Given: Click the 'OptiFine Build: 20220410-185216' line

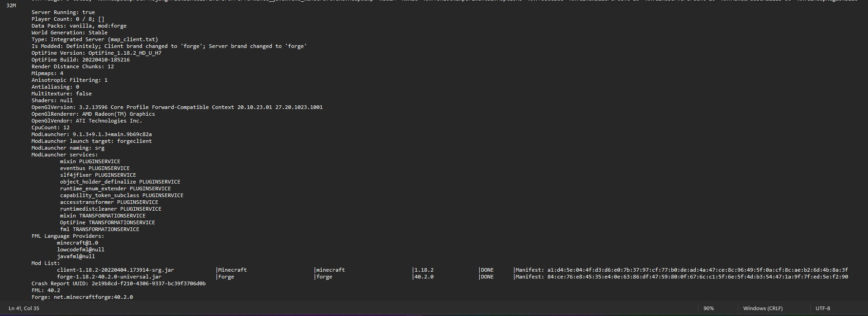Looking at the screenshot, I should pos(80,60).
